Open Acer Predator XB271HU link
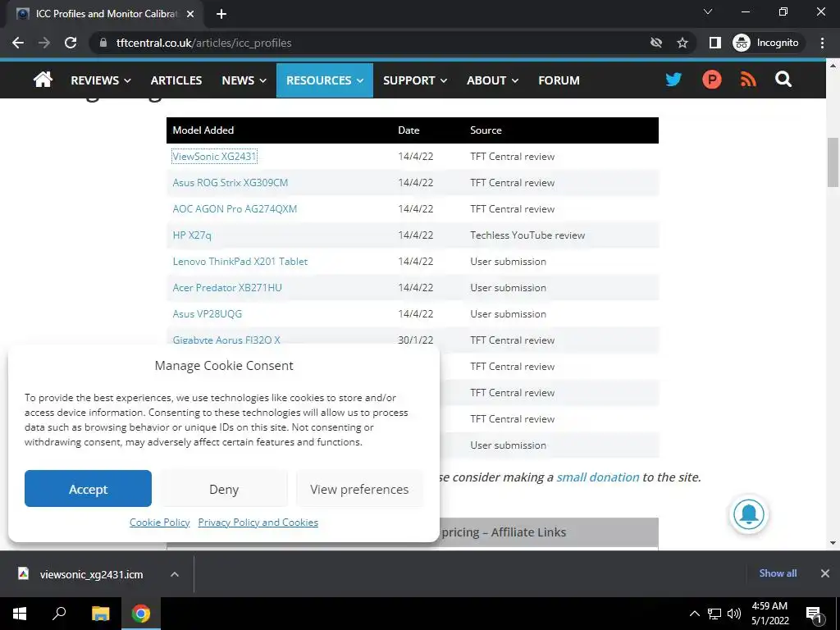This screenshot has width=840, height=630. click(x=227, y=288)
